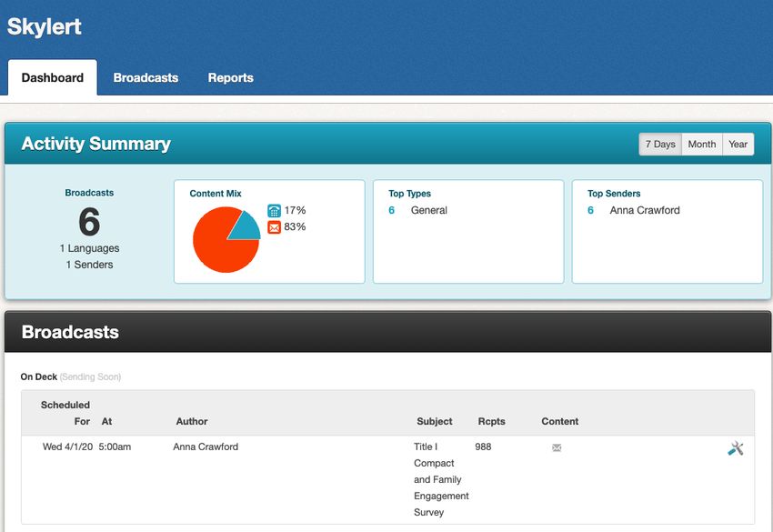This screenshot has height=532, width=773.
Task: Click the "1 Languages" text
Action: tap(89, 248)
